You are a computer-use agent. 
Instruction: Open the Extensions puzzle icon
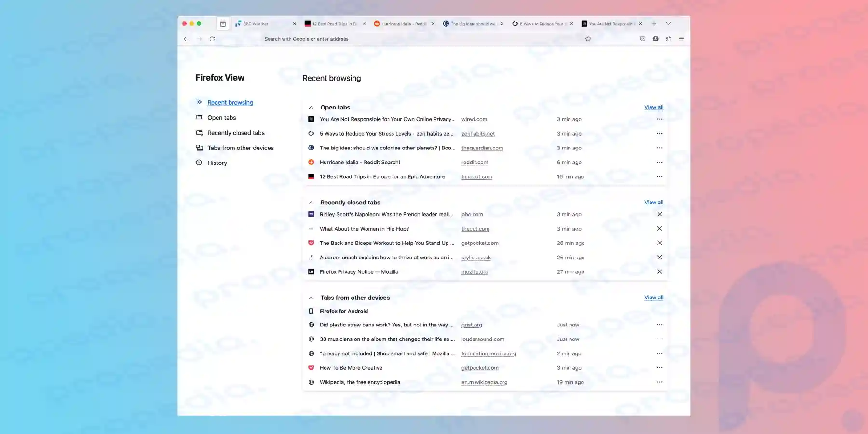click(x=668, y=39)
